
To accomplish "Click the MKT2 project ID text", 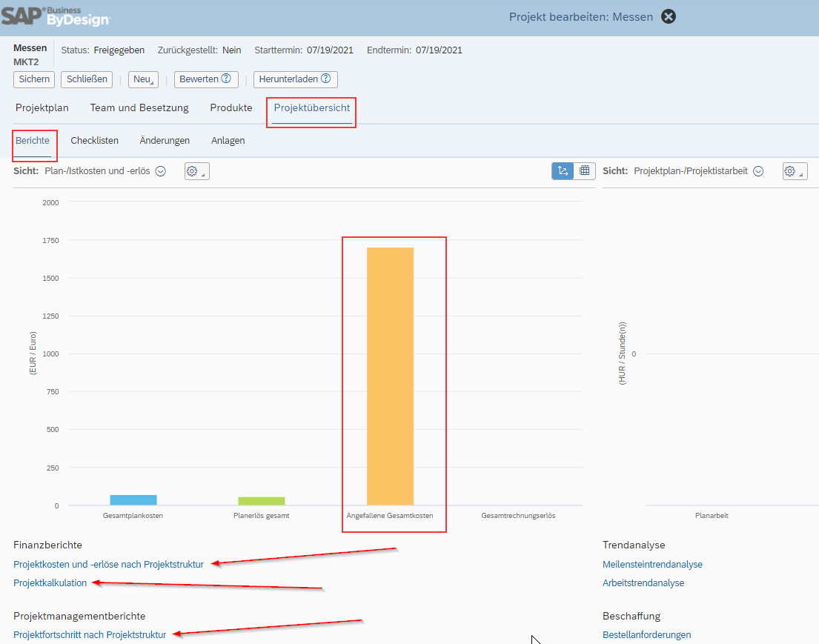I will pos(26,62).
